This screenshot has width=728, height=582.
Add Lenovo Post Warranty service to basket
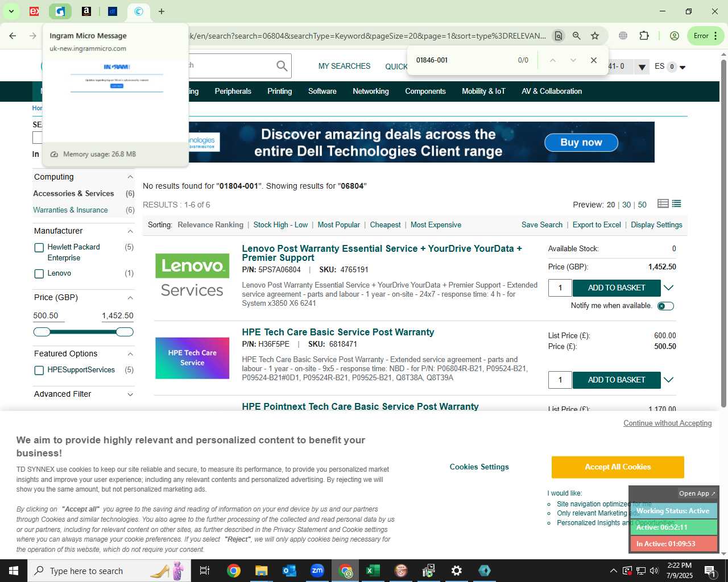point(617,288)
